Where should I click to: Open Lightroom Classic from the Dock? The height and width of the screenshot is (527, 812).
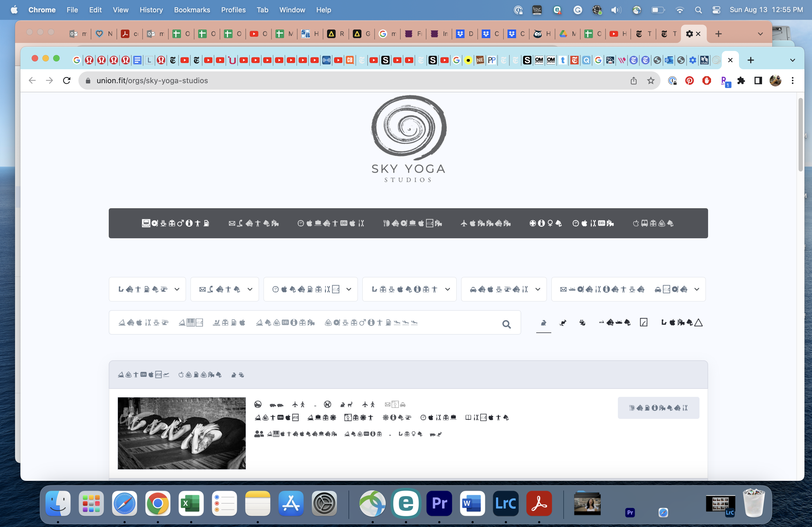coord(506,503)
